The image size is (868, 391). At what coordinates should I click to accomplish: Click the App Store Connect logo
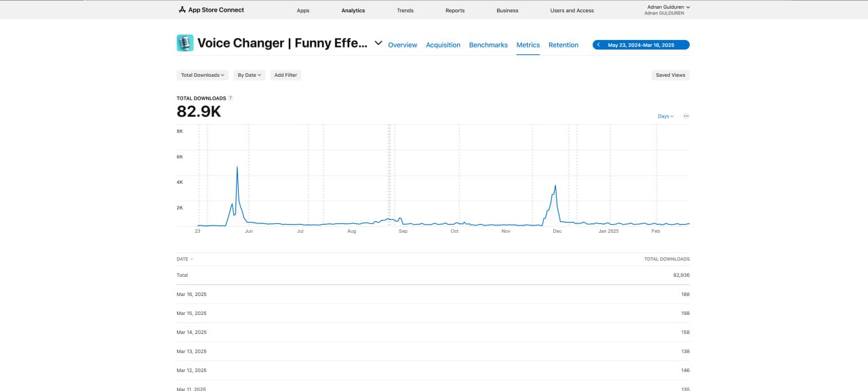tap(211, 10)
